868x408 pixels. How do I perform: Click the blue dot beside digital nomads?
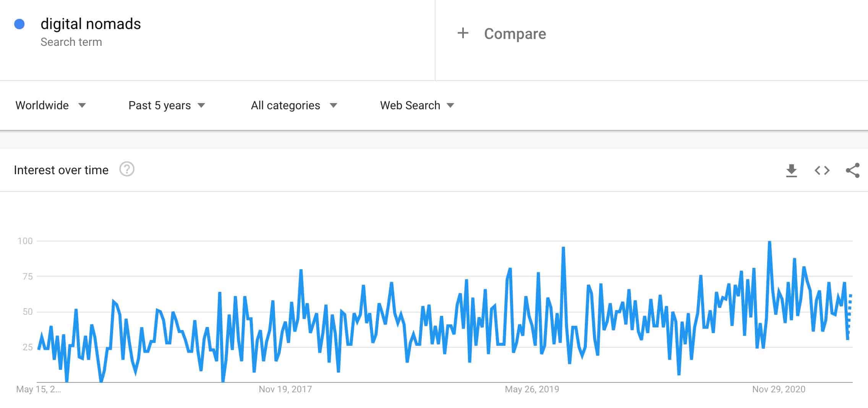point(19,24)
